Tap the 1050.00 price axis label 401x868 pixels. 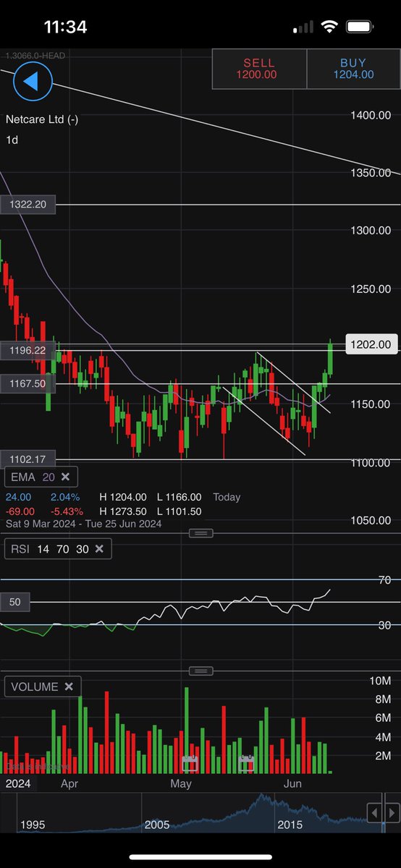(370, 521)
